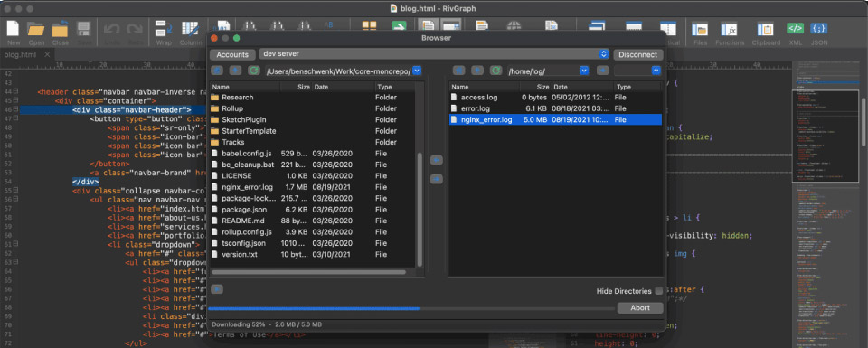Select package.json in the local pane

(313, 210)
